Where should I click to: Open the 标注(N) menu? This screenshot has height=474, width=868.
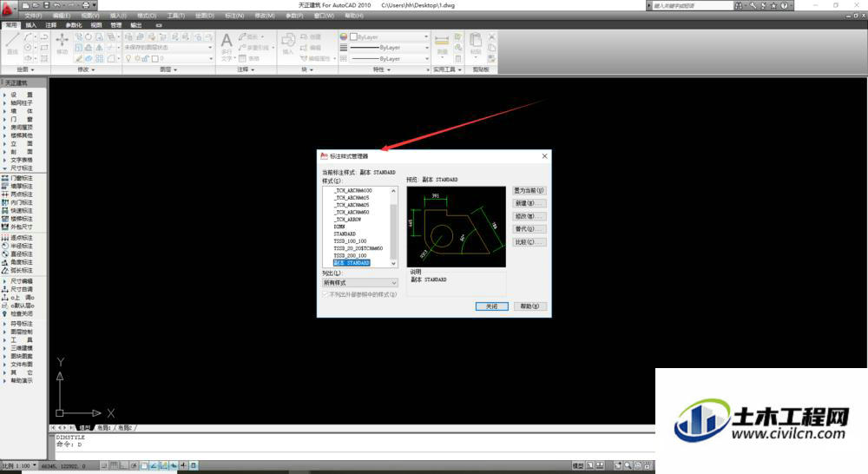[234, 16]
